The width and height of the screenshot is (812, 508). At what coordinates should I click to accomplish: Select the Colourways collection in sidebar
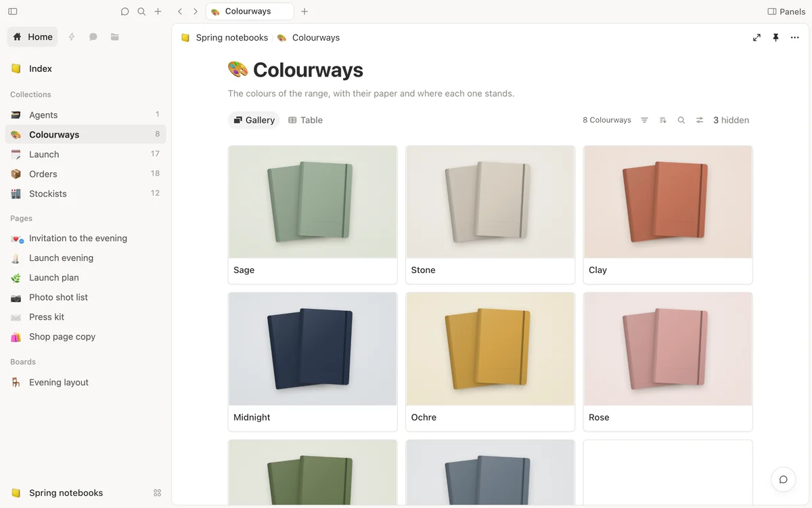[x=85, y=134]
